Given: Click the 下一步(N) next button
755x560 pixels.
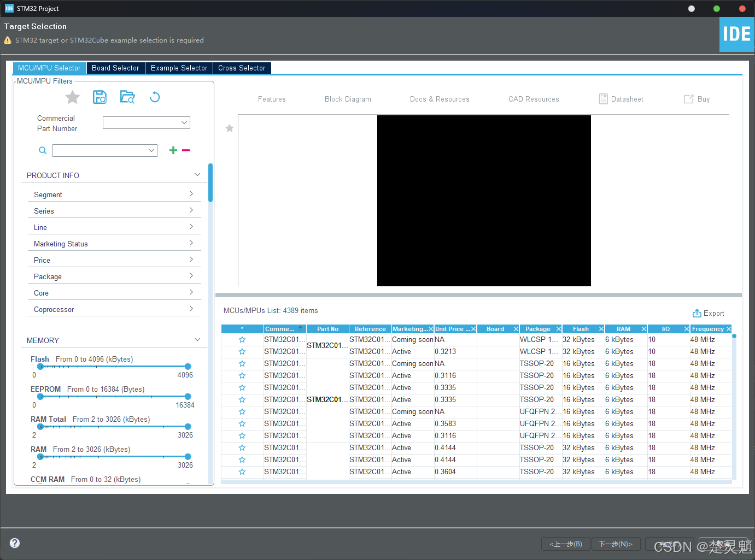Looking at the screenshot, I should pyautogui.click(x=615, y=544).
